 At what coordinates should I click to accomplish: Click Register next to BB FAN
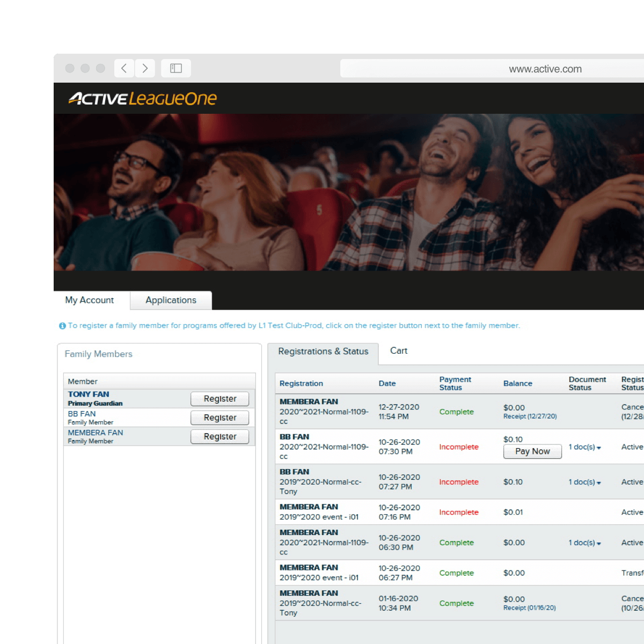coord(219,418)
